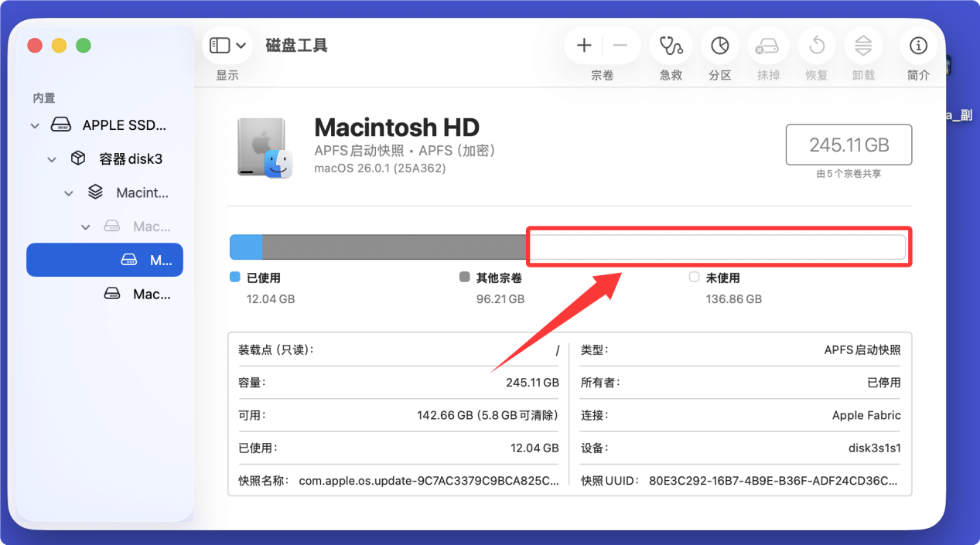This screenshot has width=980, height=545.
Task: Collapse the Macintosh HD volume group
Action: click(x=68, y=192)
